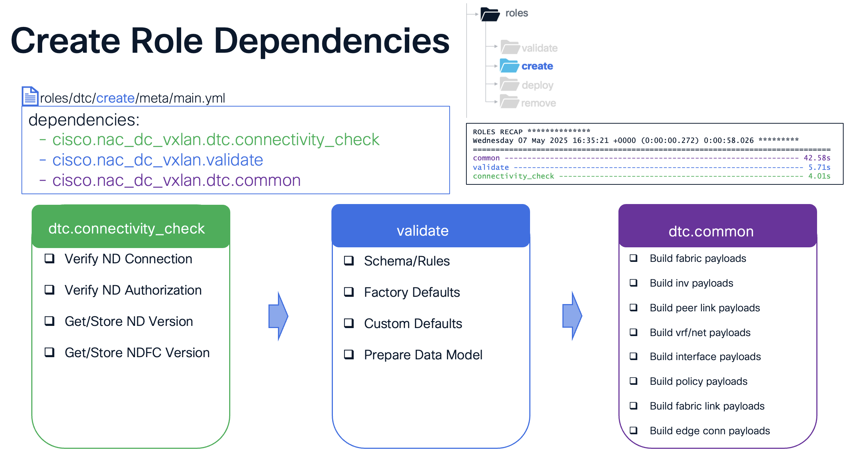Click the 4.01s duration value
Image resolution: width=868 pixels, height=451 pixels.
[819, 176]
